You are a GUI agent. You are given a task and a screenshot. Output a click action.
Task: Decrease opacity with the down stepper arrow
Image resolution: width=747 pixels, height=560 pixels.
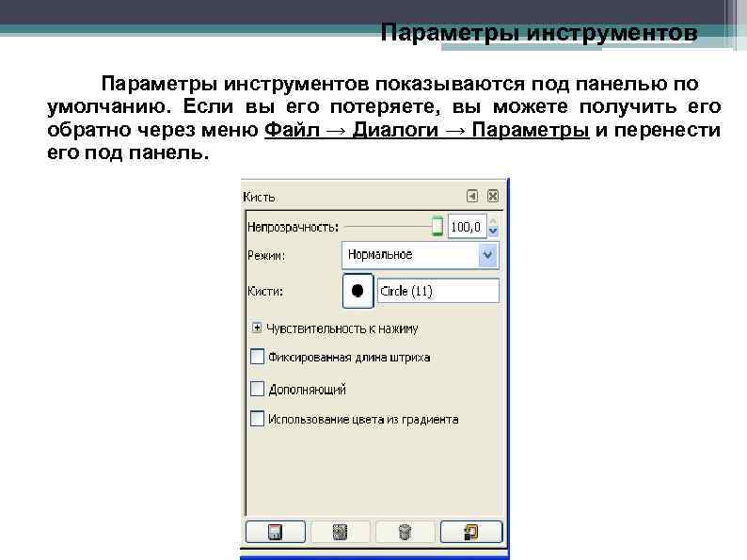click(x=493, y=232)
